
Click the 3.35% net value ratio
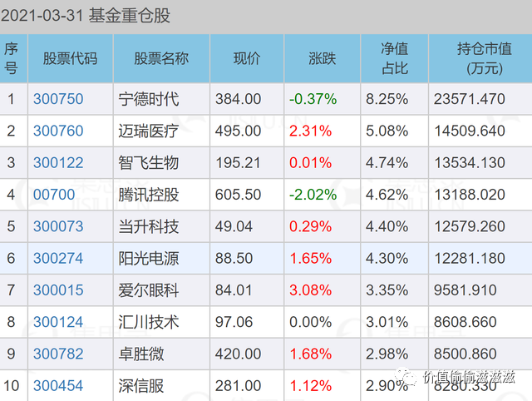(x=387, y=290)
